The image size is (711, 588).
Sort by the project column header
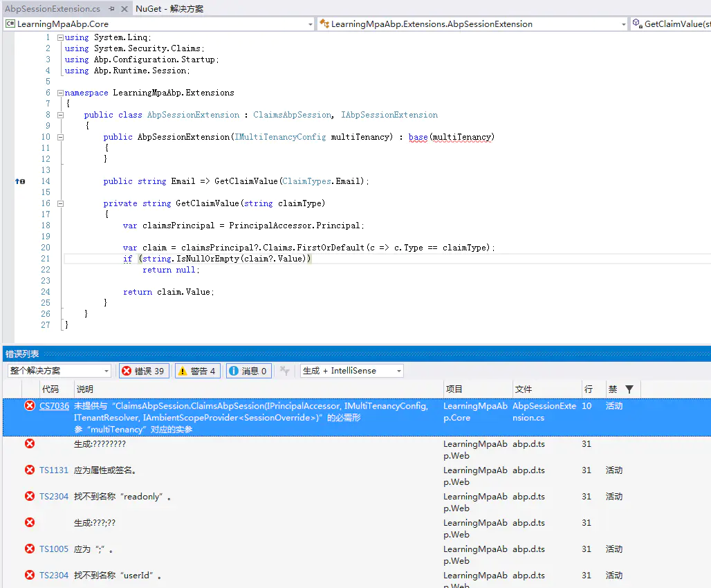(x=454, y=389)
